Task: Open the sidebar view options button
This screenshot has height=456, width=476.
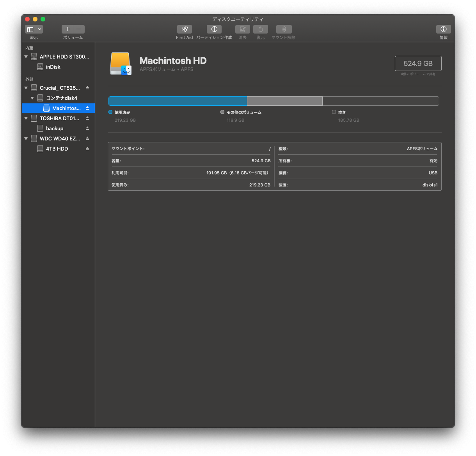Action: [34, 29]
